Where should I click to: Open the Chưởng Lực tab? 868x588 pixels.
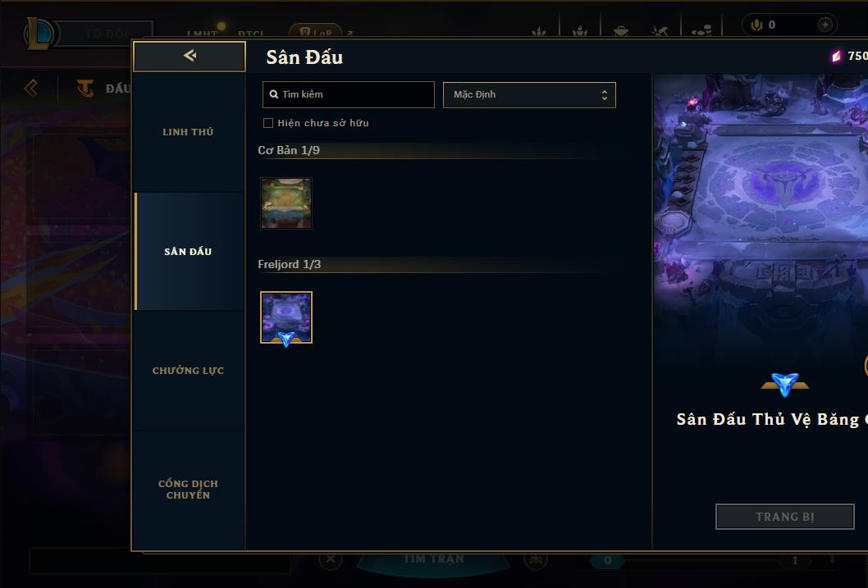[188, 371]
